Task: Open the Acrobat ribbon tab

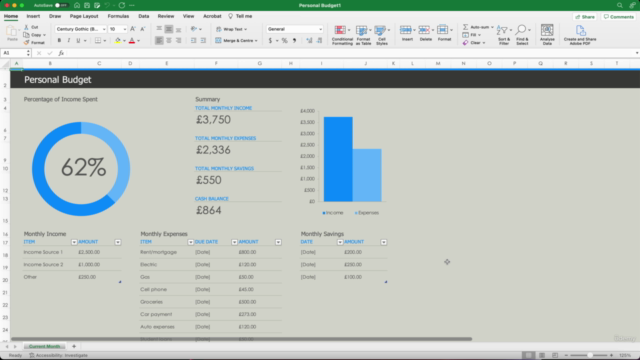Action: [x=212, y=16]
